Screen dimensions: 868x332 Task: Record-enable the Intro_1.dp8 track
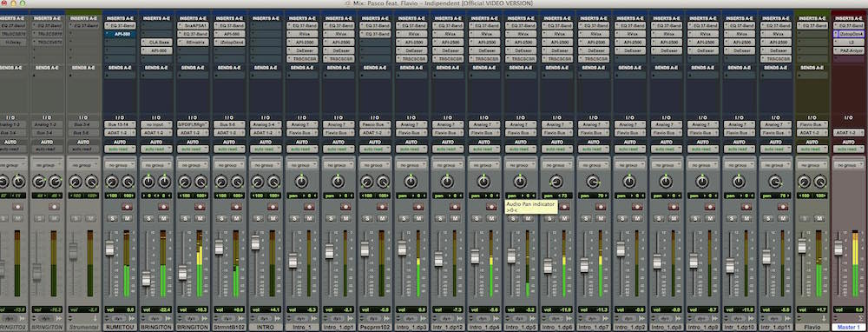tap(674, 206)
